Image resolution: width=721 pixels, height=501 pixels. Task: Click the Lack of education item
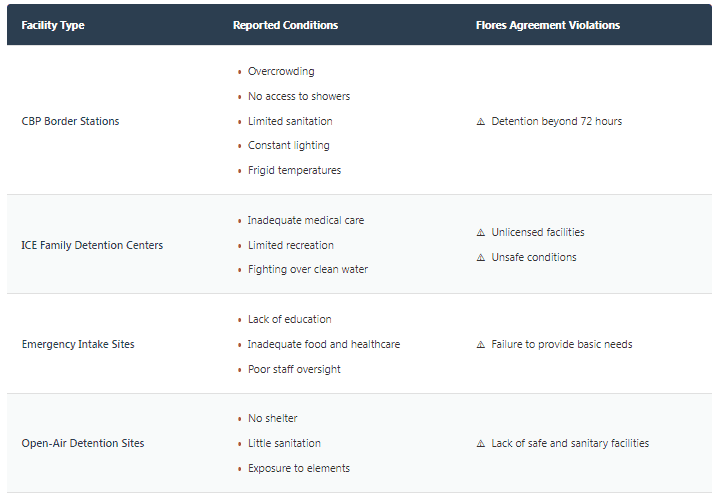pos(290,320)
